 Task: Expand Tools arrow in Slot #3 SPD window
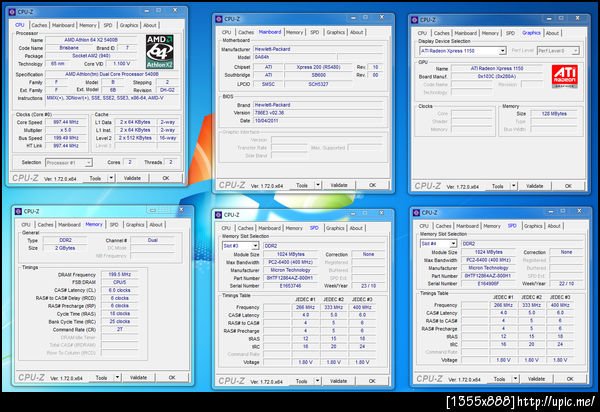click(x=318, y=381)
